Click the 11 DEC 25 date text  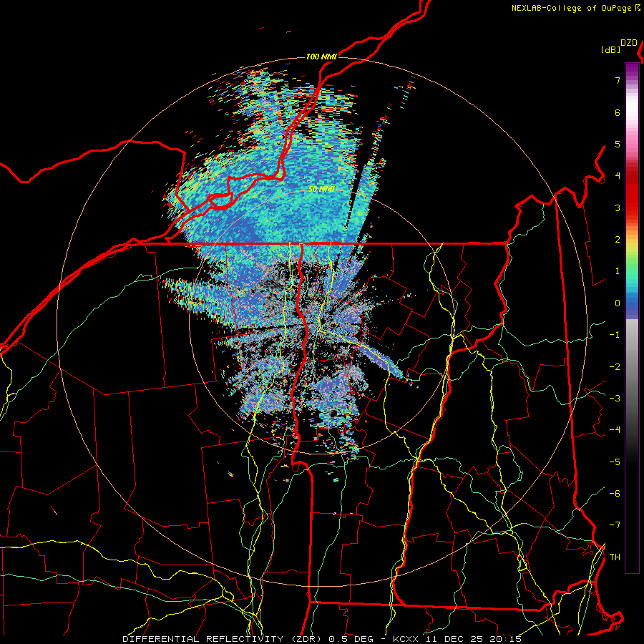[x=454, y=639]
